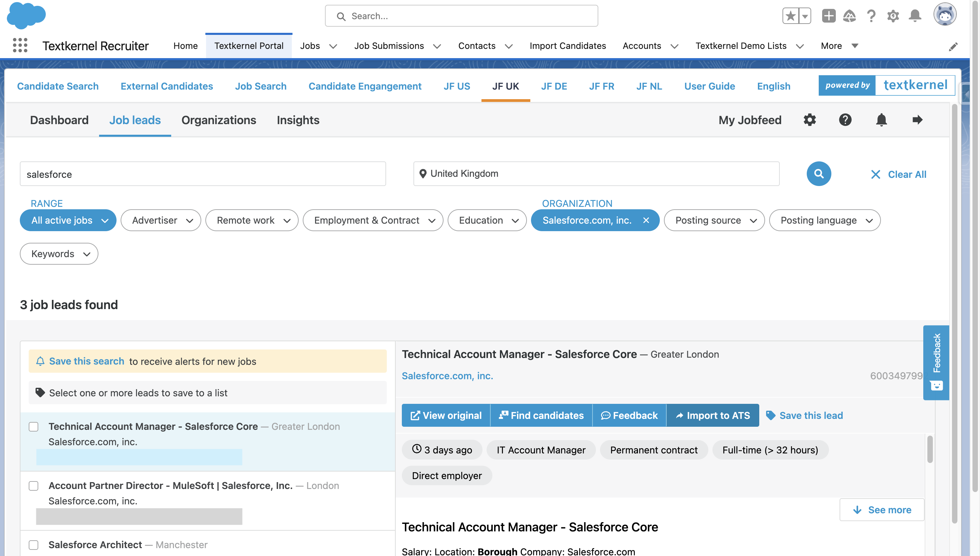
Task: Click the Save this search link
Action: [86, 361]
